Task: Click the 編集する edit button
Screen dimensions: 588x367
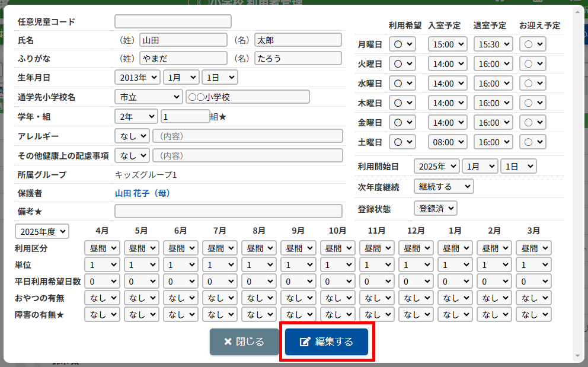Action: coord(327,342)
